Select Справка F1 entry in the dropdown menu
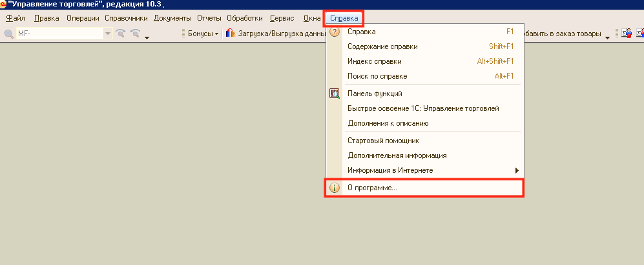Screen dimensions: 644x265 [425, 32]
